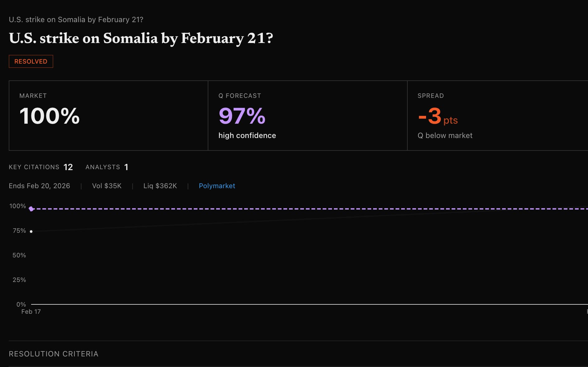Click the 'Q below market' text
This screenshot has width=588, height=367.
pyautogui.click(x=445, y=136)
